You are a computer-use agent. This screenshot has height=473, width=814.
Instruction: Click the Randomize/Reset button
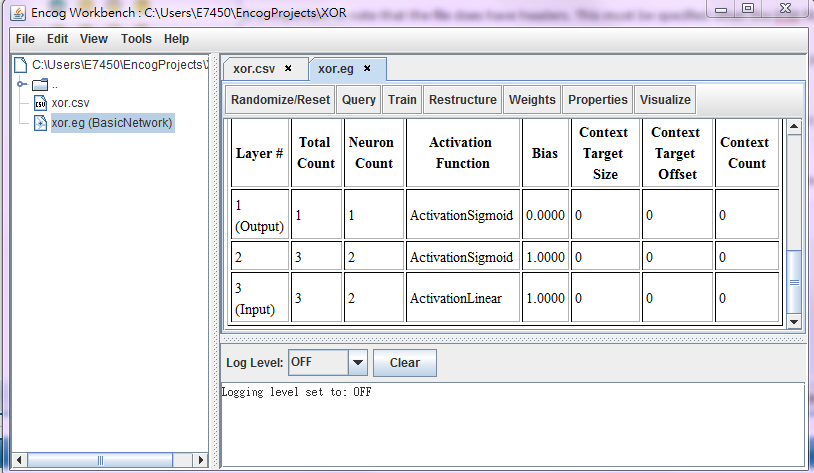[x=280, y=100]
